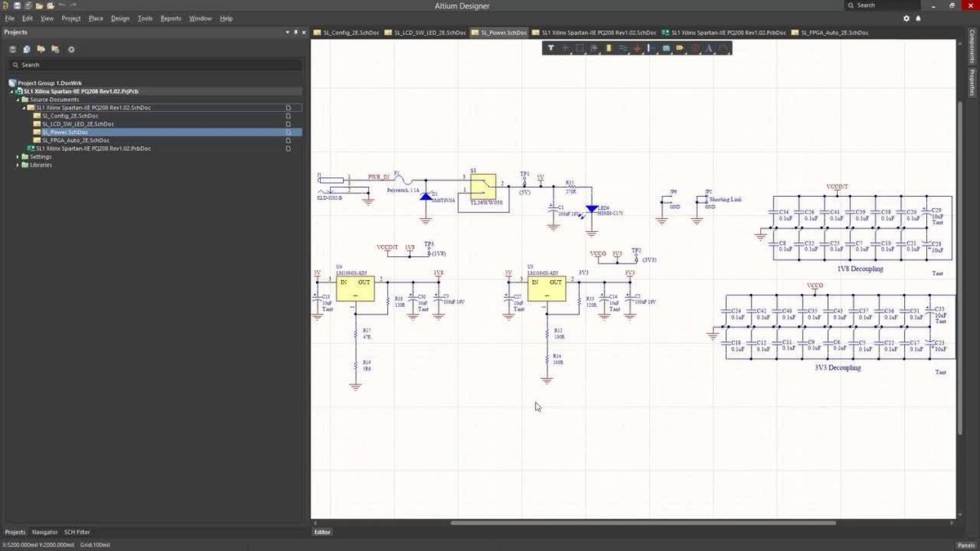Image resolution: width=980 pixels, height=551 pixels.
Task: Open notifications bell icon
Action: coord(919,18)
